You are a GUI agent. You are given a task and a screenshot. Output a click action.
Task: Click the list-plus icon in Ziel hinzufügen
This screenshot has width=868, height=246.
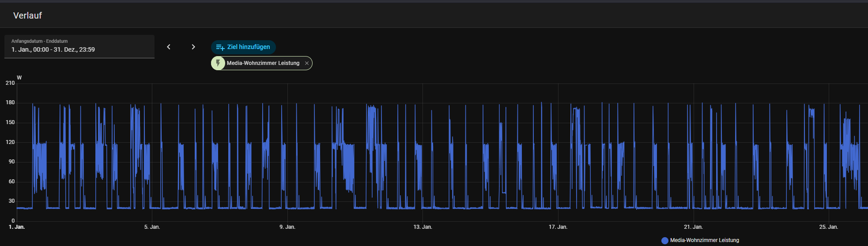(x=220, y=47)
